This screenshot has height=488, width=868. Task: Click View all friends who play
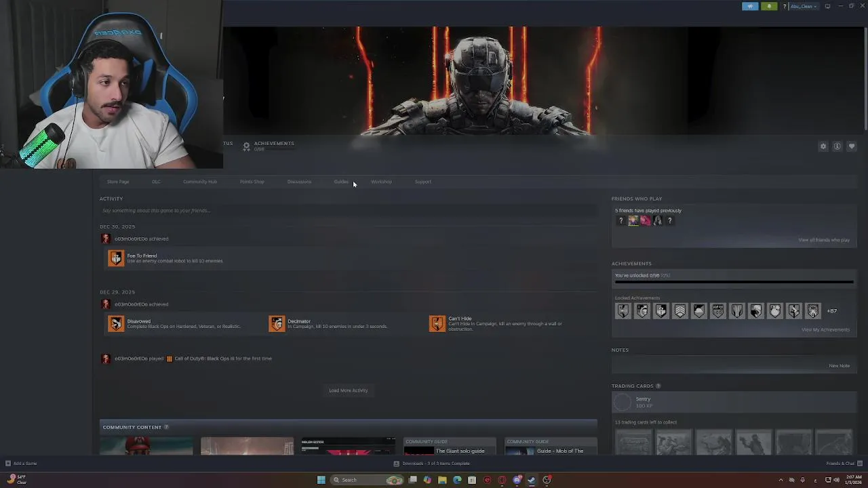(824, 240)
